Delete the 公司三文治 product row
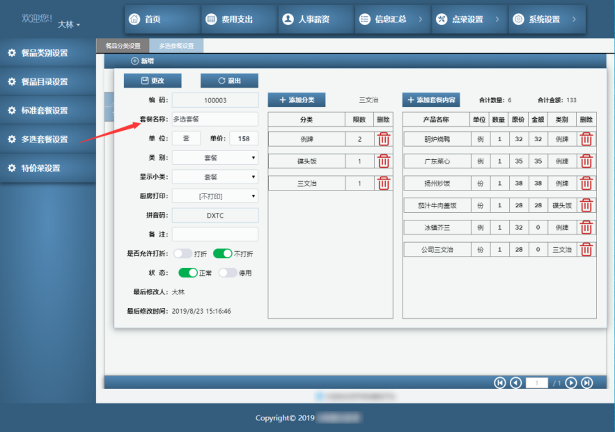The image size is (615, 432). point(586,249)
